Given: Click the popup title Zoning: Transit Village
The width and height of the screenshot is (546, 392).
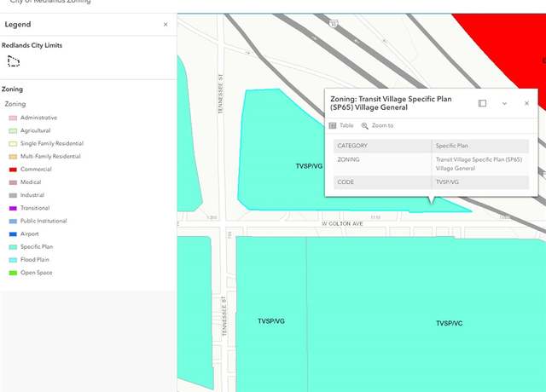Looking at the screenshot, I should tap(391, 103).
